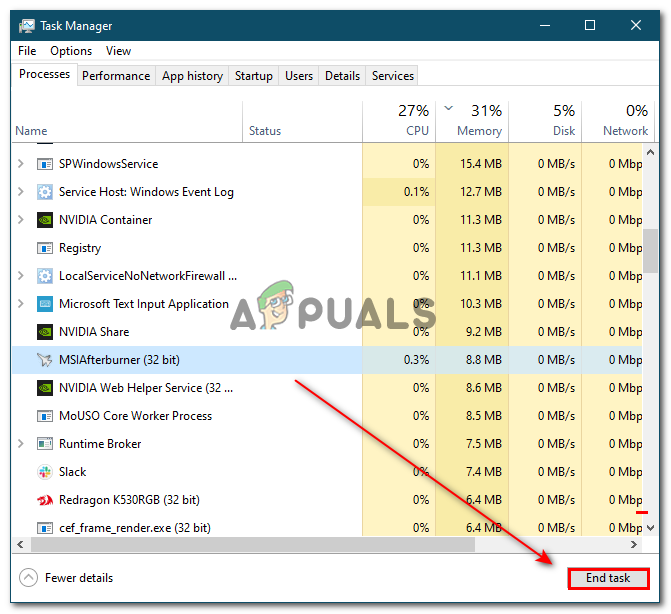Viewport: 671px width, 614px height.
Task: Sort by the Disk column header
Action: click(545, 122)
